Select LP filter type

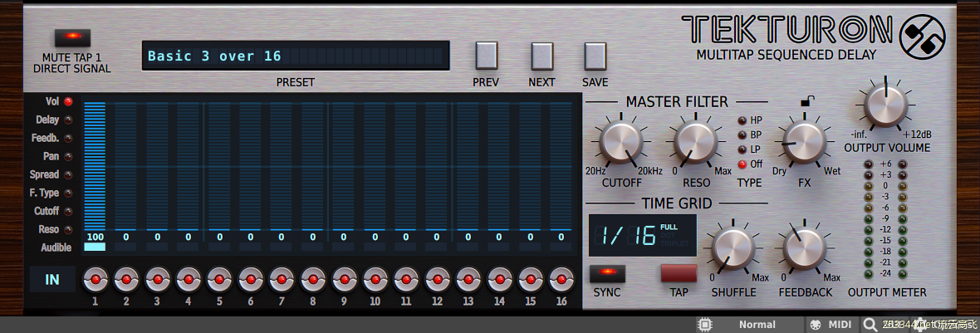tap(742, 149)
